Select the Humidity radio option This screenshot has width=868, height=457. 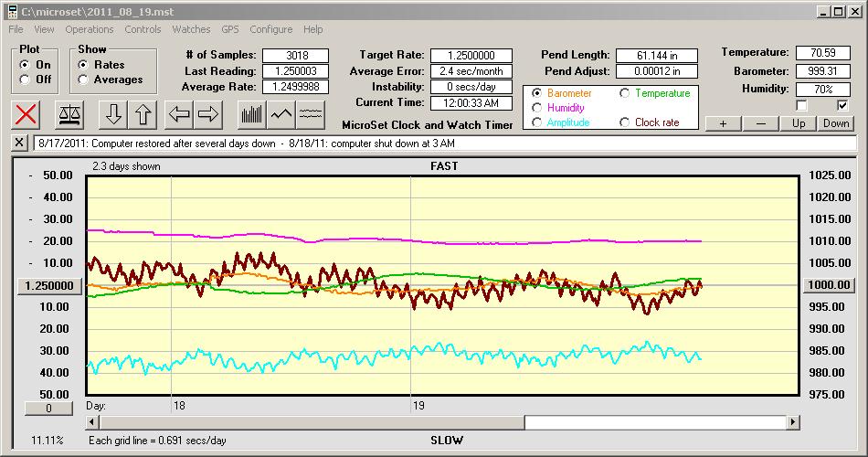(x=536, y=108)
